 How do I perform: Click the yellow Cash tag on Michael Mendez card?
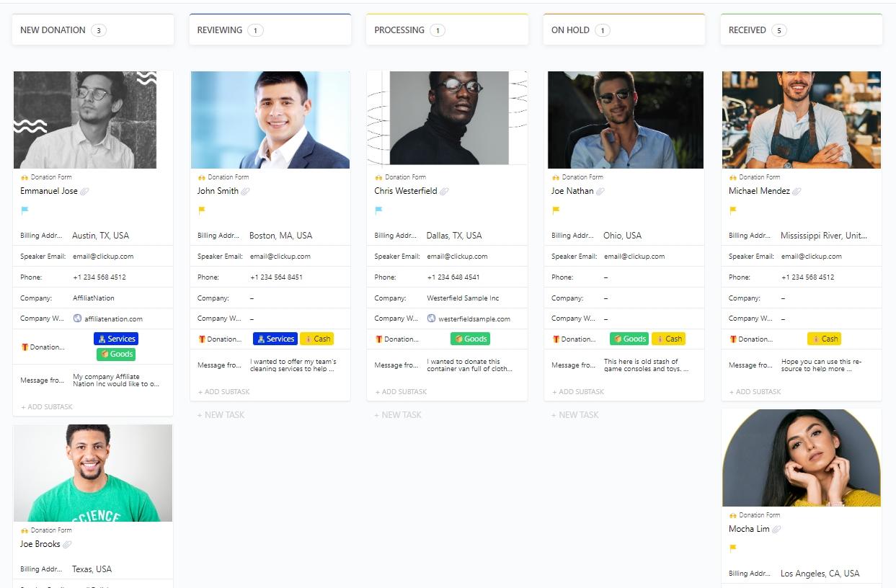(x=824, y=339)
